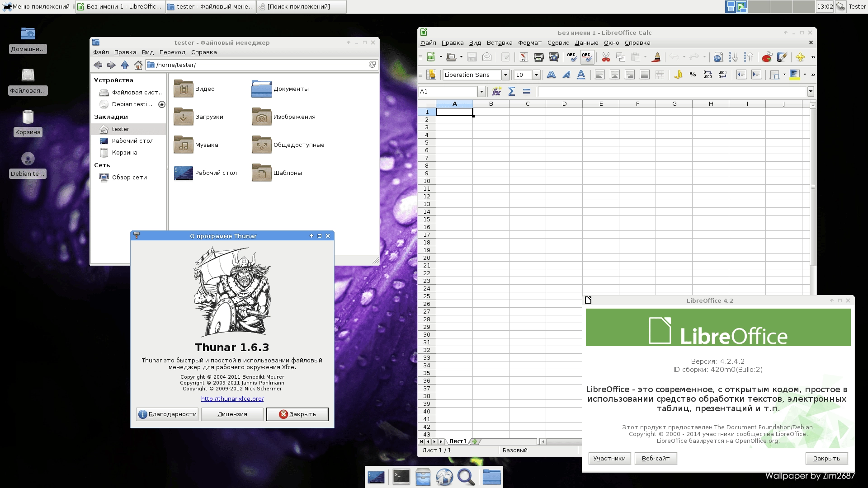Expand the Name Box A1 dropdown
The image size is (868, 488).
tap(481, 92)
